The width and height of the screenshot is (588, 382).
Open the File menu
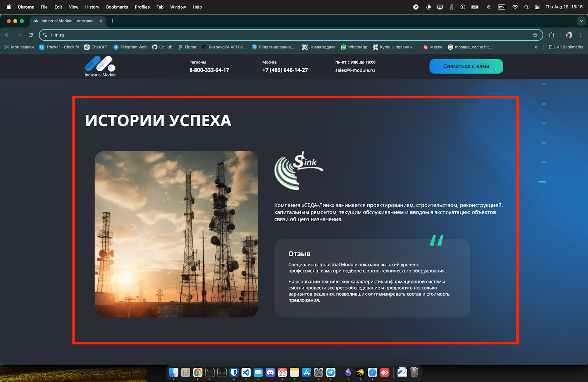[44, 7]
